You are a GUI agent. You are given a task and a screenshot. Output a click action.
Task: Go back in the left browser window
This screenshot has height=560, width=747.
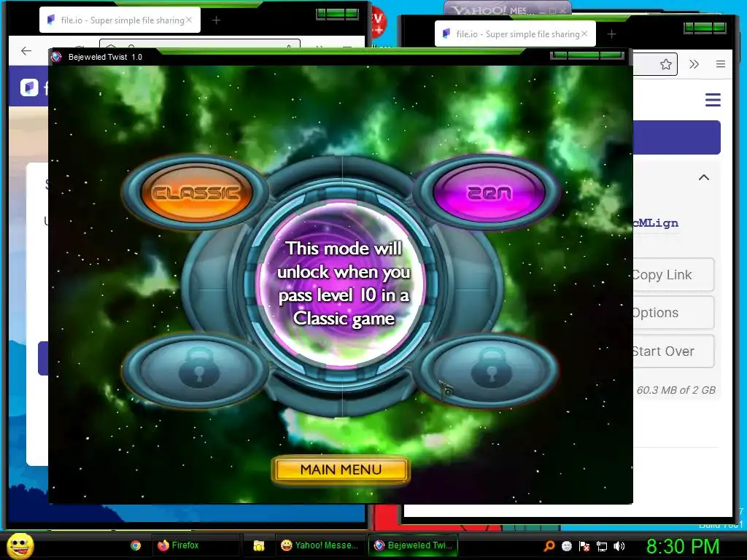point(26,50)
